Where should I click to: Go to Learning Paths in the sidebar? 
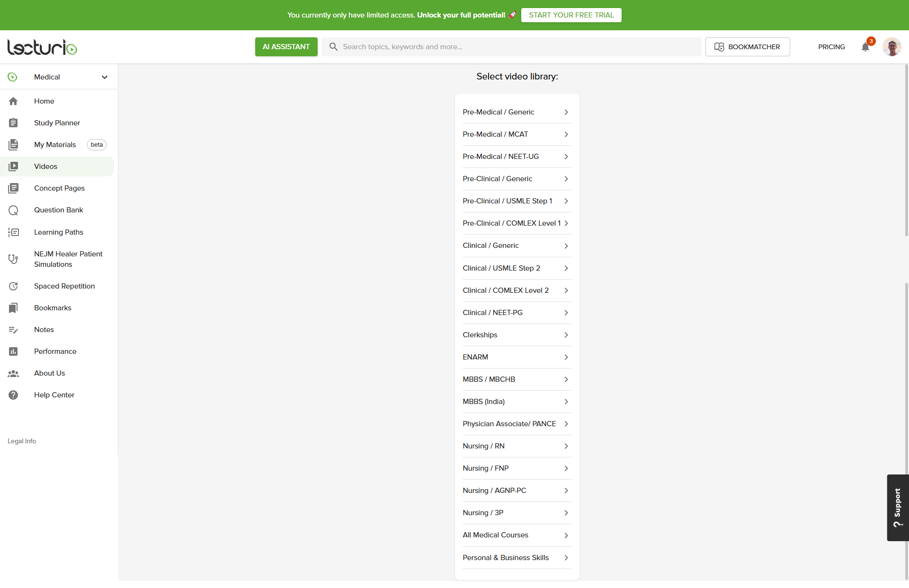click(x=58, y=232)
